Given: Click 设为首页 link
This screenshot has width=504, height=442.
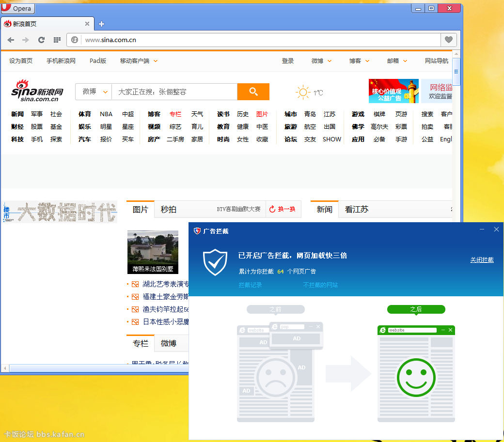Looking at the screenshot, I should tap(21, 61).
